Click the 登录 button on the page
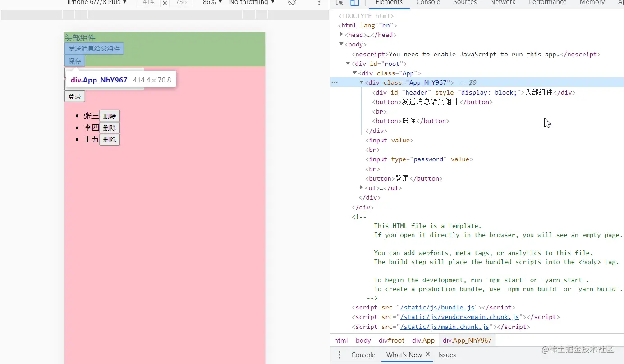624x364 pixels. pyautogui.click(x=75, y=96)
